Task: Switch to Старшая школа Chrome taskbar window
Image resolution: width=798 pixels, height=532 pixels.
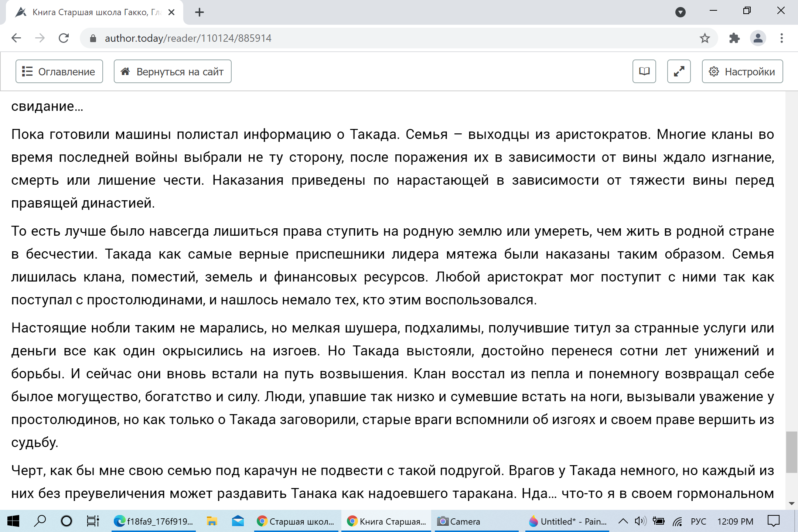Action: click(296, 521)
